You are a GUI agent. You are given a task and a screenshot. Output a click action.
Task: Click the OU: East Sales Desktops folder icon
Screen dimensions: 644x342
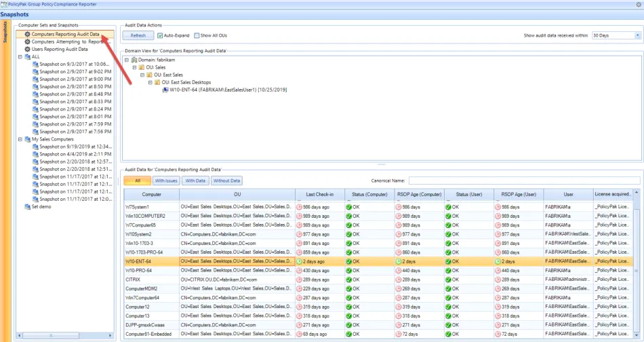[157, 83]
